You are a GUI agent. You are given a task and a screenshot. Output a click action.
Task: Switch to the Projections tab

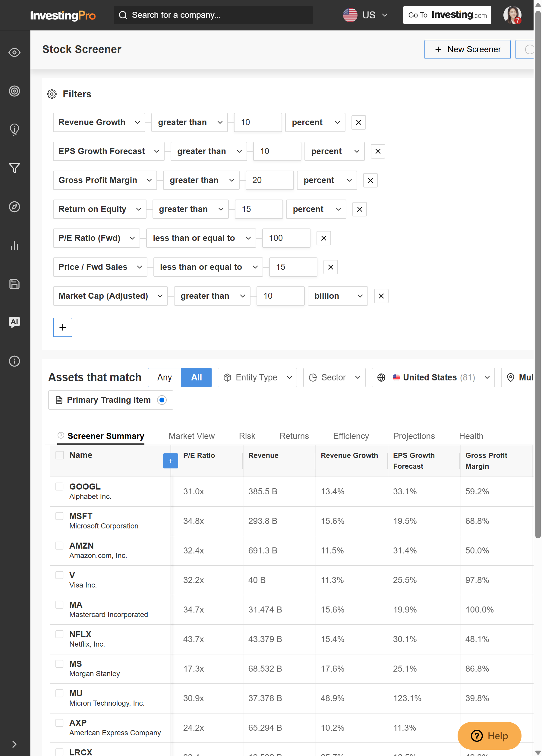[414, 436]
